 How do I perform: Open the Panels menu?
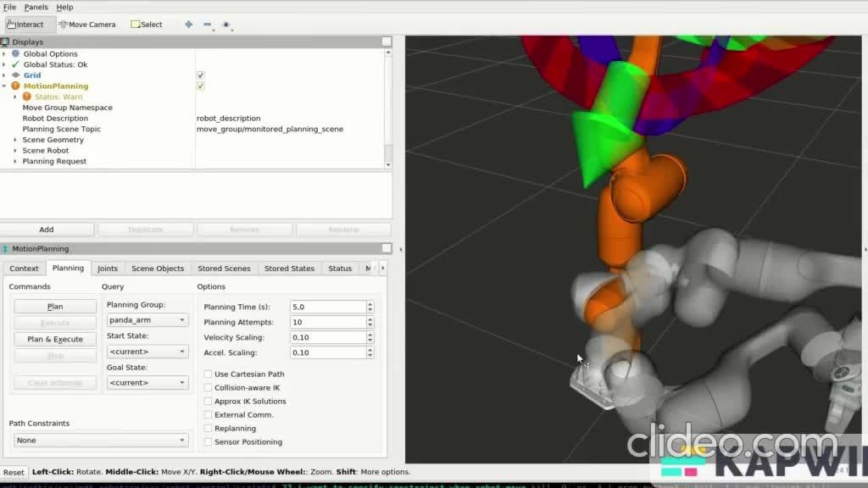pos(36,7)
